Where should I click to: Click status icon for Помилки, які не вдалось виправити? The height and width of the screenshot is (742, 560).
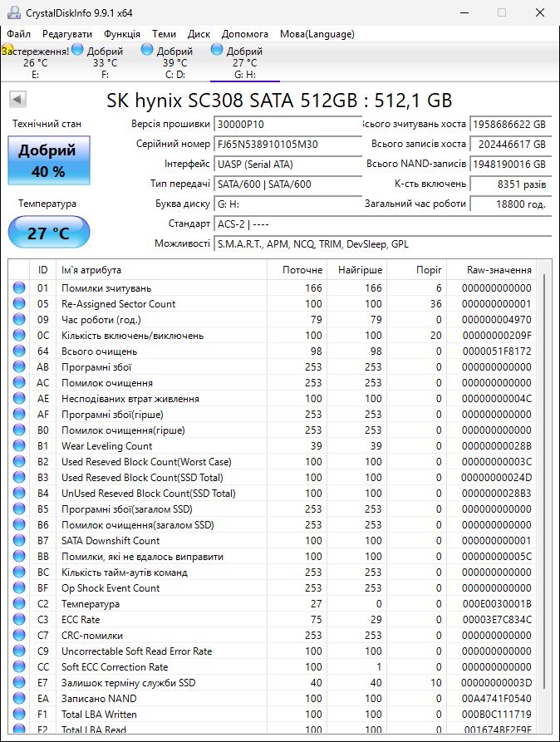[19, 556]
